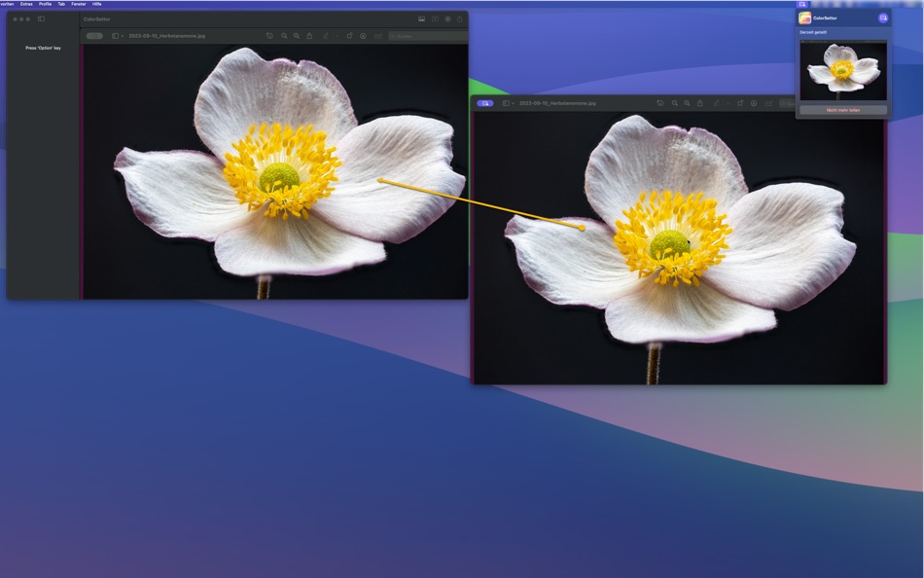Click the image icon in ColorSettor title bar

[x=421, y=18]
